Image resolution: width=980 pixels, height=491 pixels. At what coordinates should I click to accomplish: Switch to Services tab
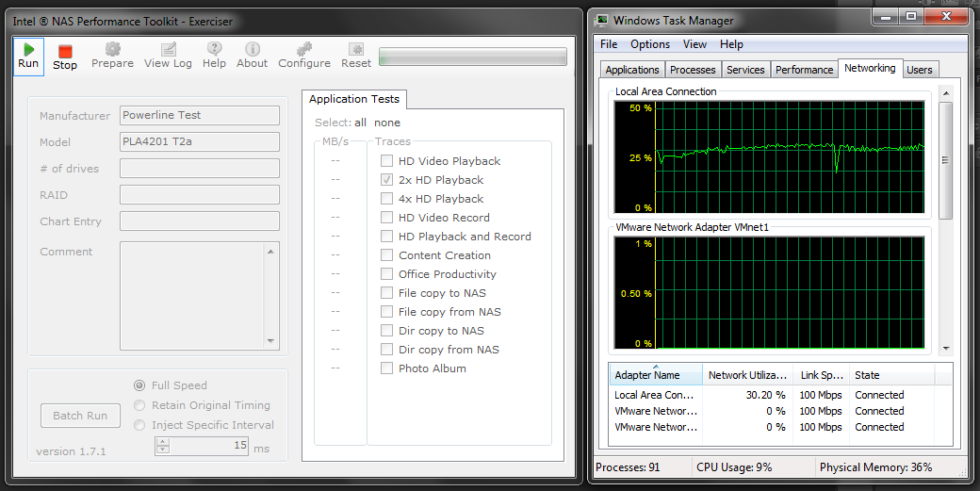pos(745,70)
